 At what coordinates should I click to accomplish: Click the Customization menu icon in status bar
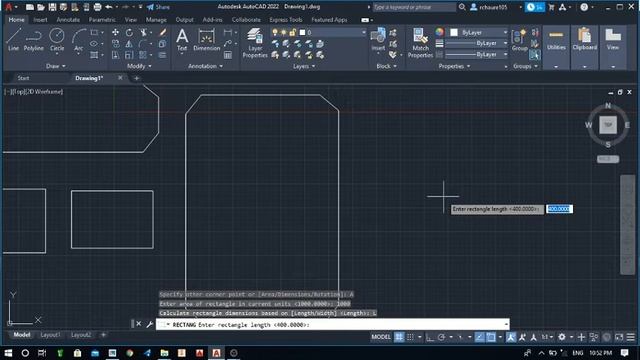pos(631,337)
